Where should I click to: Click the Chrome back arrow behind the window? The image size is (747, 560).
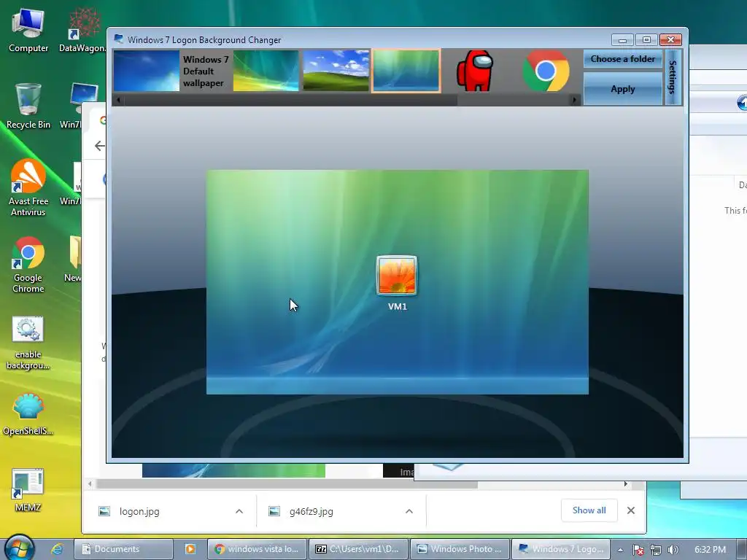click(x=99, y=146)
